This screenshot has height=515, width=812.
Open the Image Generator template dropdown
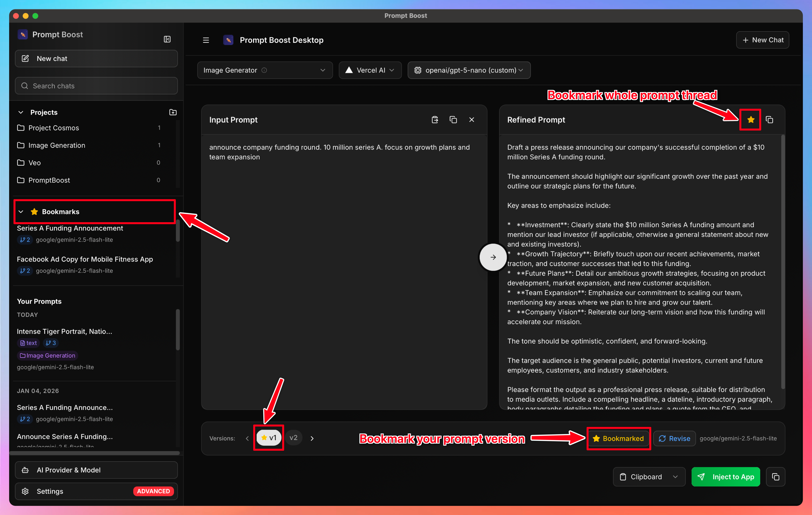pos(265,70)
